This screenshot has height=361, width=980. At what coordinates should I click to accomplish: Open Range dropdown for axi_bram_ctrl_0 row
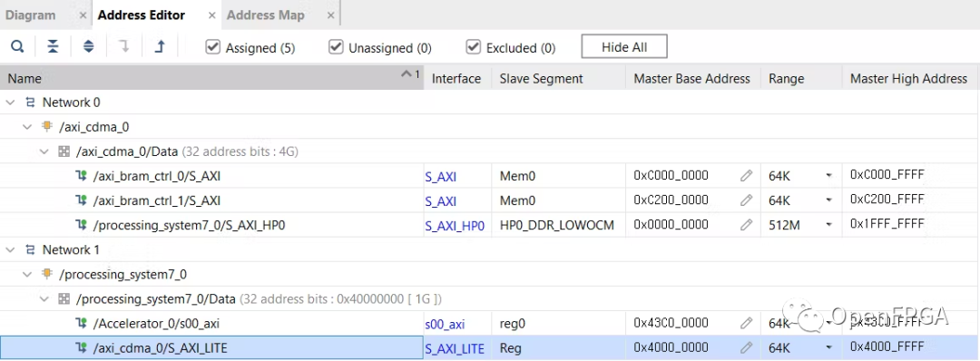point(828,176)
